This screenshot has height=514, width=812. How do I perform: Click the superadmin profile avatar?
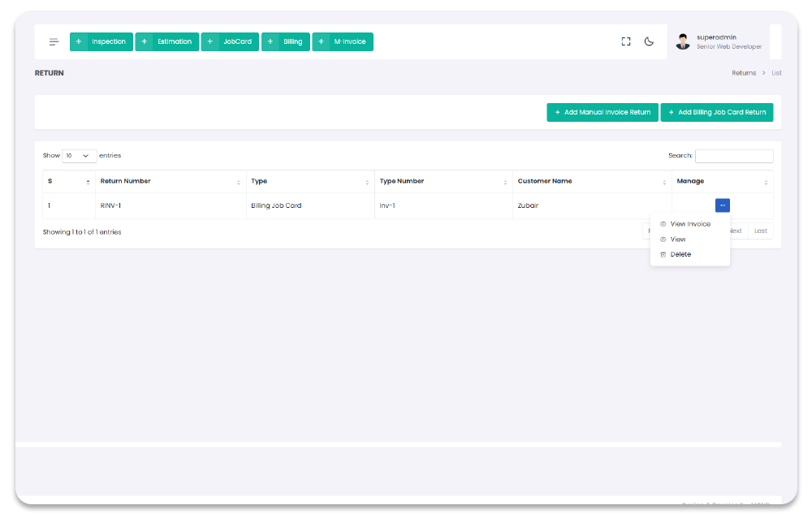(x=683, y=42)
